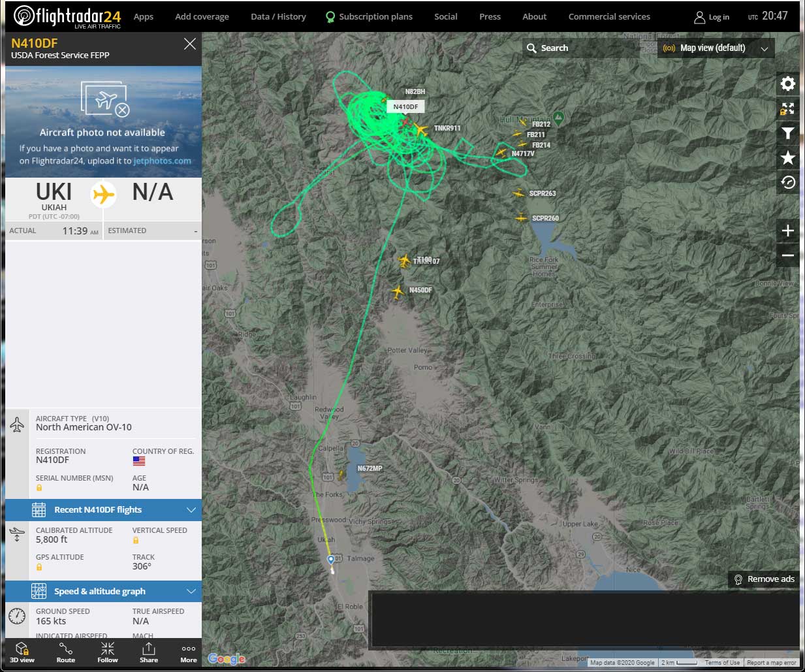Select the N450DF aircraft on map

(398, 291)
